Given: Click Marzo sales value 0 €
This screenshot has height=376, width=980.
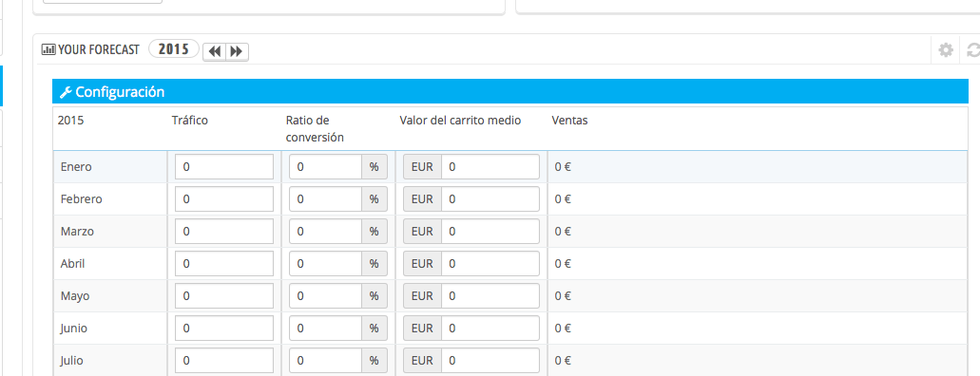Looking at the screenshot, I should [x=563, y=231].
